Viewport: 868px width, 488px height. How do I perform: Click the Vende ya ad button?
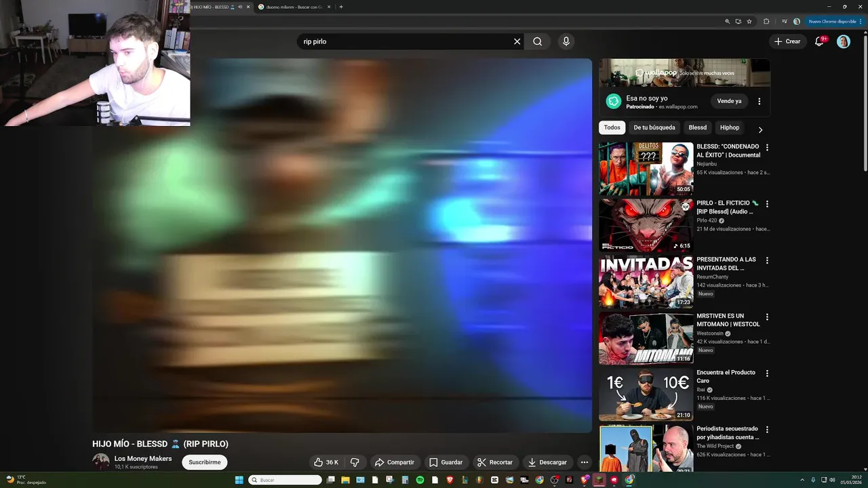(x=729, y=101)
